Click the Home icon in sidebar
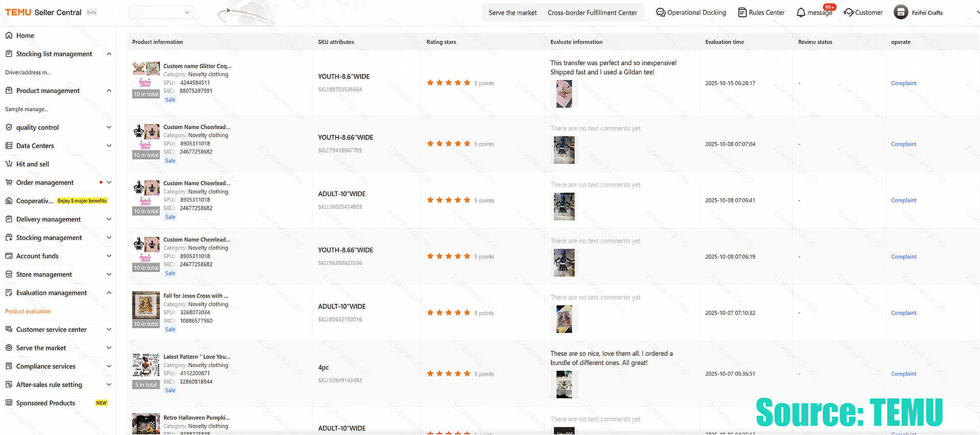The image size is (980, 435). [9, 36]
